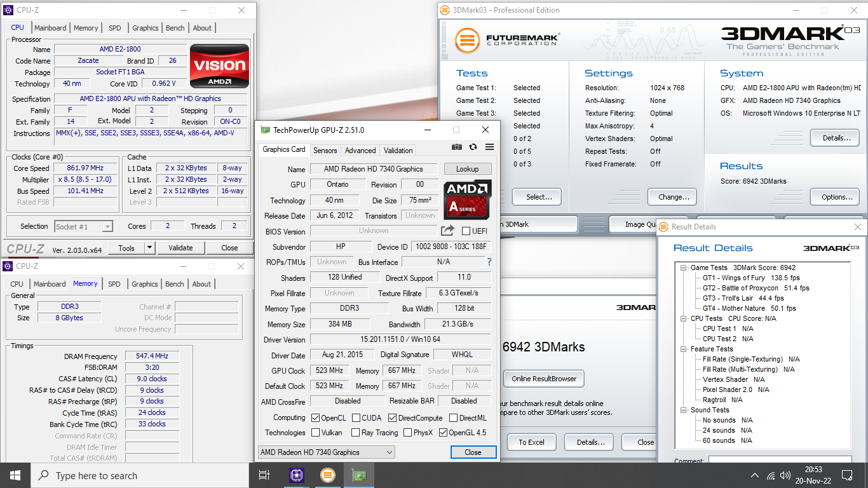This screenshot has height=488, width=868.
Task: Click the Close button in GPU-Z
Action: (473, 452)
